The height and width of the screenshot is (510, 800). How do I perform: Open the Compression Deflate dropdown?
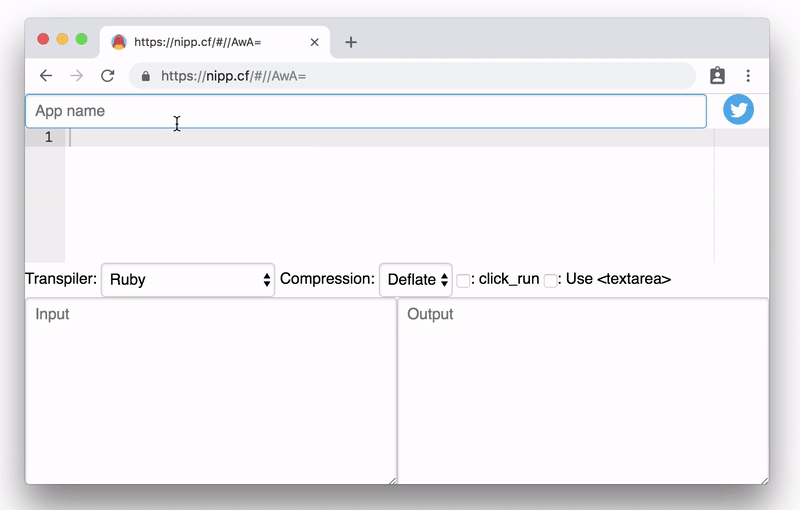416,280
